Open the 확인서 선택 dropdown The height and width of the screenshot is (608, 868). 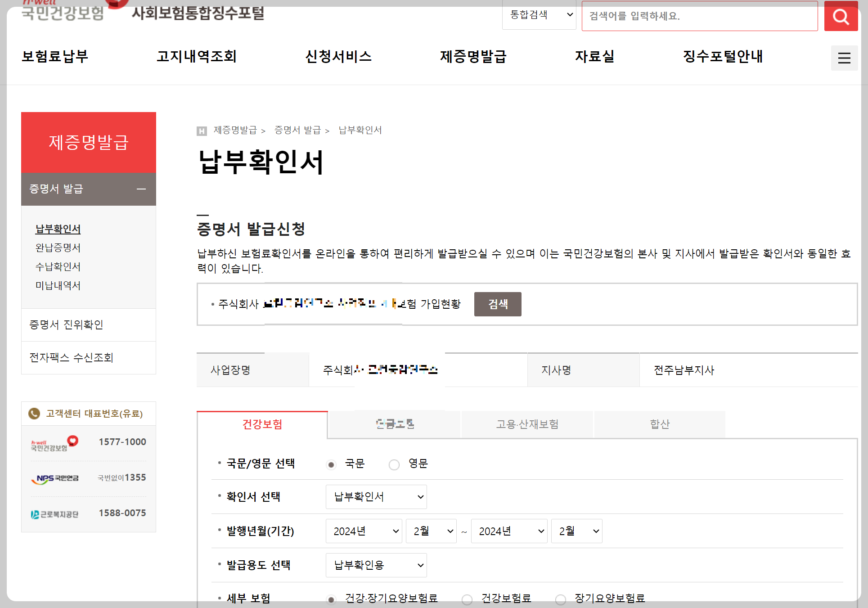coord(376,497)
